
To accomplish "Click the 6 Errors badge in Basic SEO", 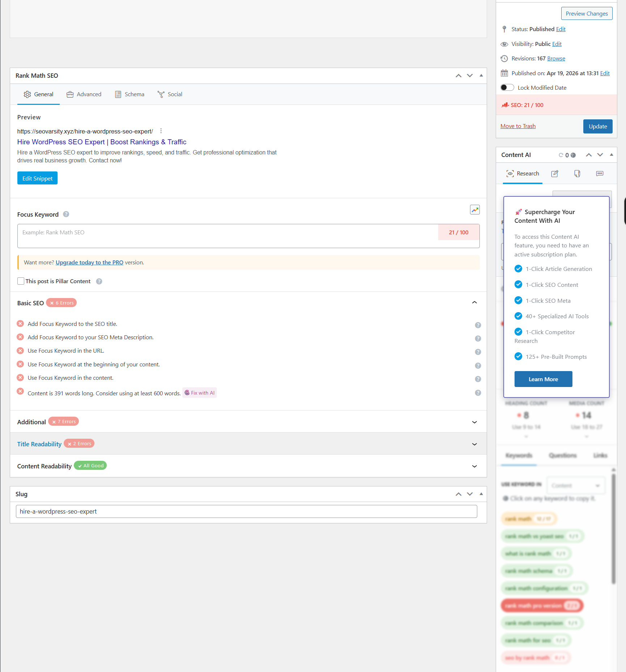I will [62, 303].
